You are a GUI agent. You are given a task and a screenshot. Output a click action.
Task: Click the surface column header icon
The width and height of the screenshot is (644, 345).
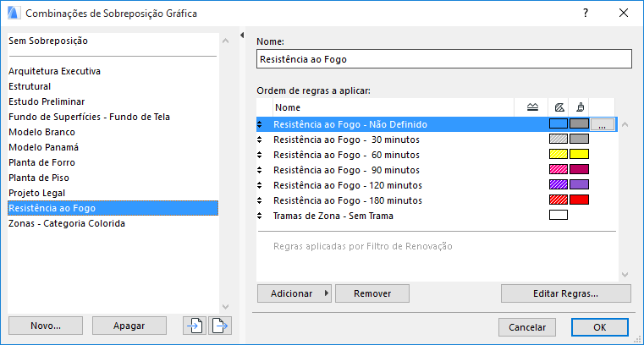(x=579, y=107)
